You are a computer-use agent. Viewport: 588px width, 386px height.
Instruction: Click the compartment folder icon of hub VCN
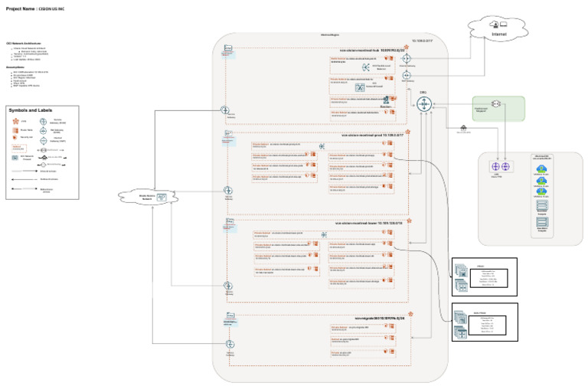coord(228,48)
